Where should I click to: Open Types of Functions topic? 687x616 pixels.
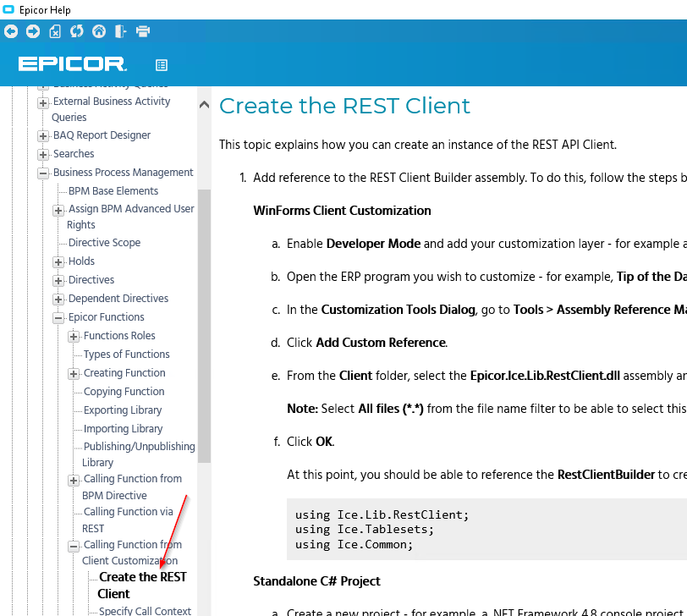126,354
